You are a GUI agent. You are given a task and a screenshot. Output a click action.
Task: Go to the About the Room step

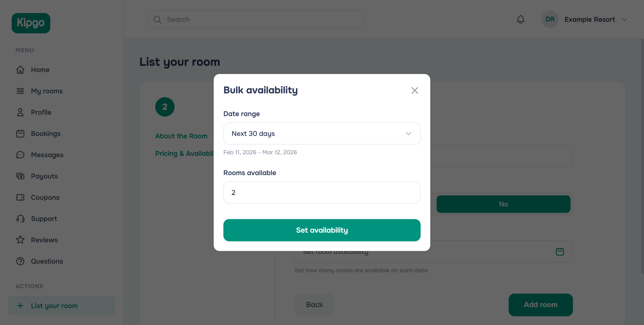click(181, 136)
